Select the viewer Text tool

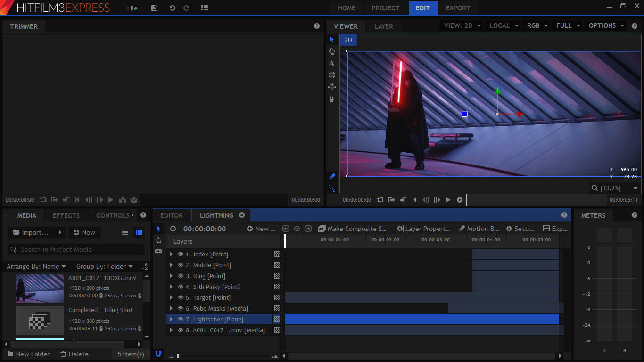coord(332,63)
